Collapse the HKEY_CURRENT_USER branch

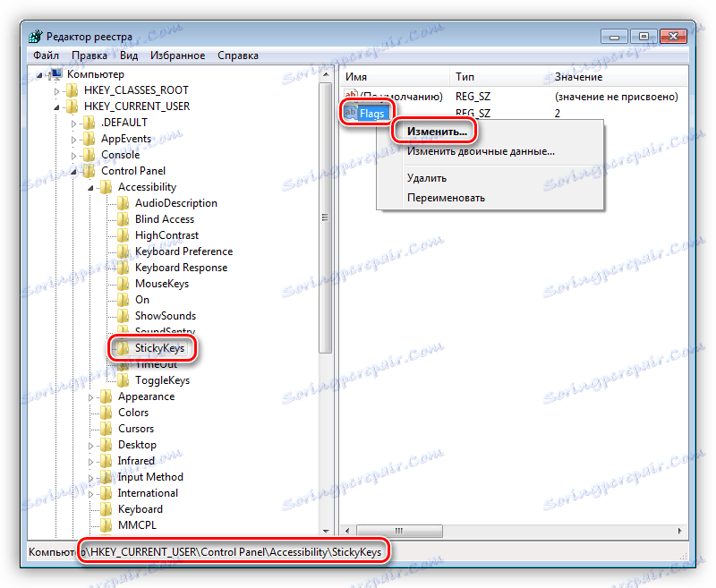click(56, 107)
